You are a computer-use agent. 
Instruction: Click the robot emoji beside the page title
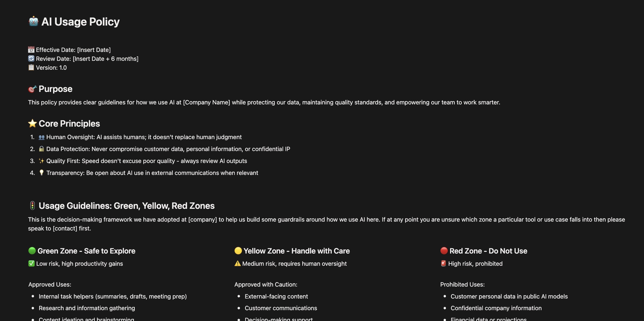click(33, 21)
